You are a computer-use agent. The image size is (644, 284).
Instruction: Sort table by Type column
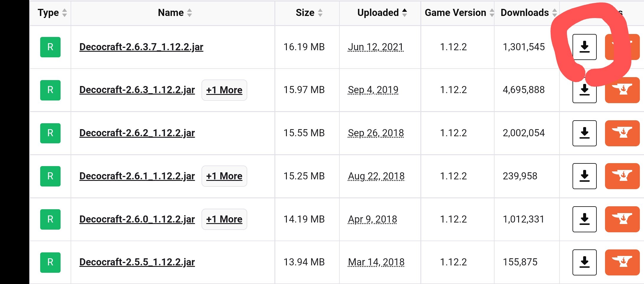pos(52,13)
